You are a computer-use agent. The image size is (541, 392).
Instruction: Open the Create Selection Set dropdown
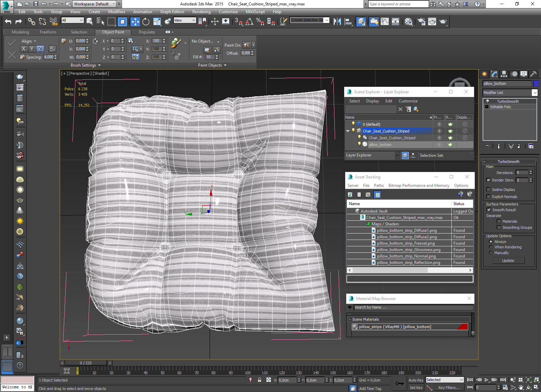(x=310, y=20)
